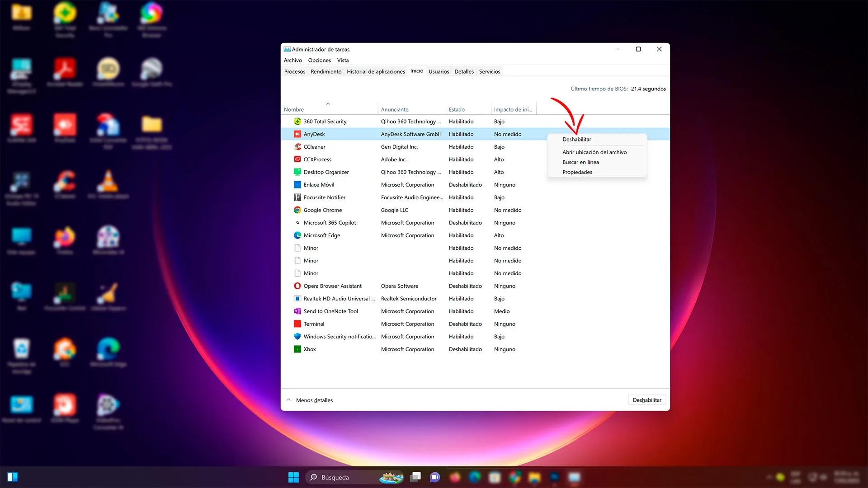The width and height of the screenshot is (868, 488).
Task: Click the CCleaner icon in the startup list
Action: [297, 147]
